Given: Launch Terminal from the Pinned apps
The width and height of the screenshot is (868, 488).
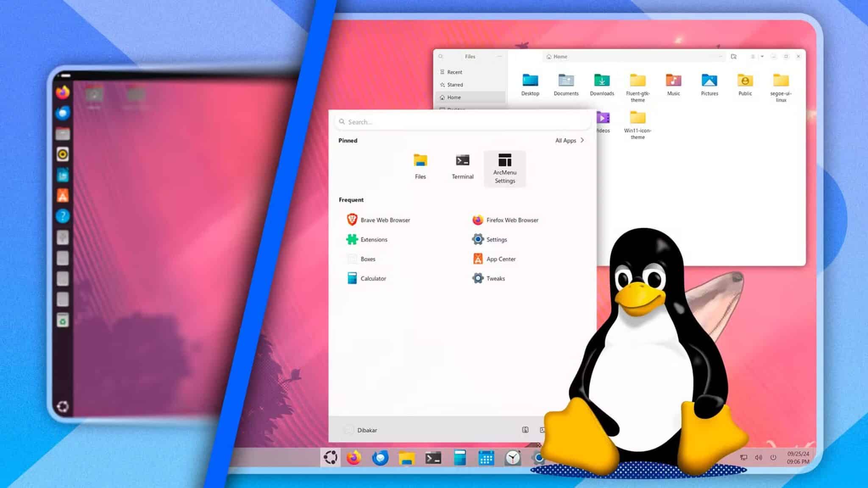Looking at the screenshot, I should pyautogui.click(x=462, y=167).
